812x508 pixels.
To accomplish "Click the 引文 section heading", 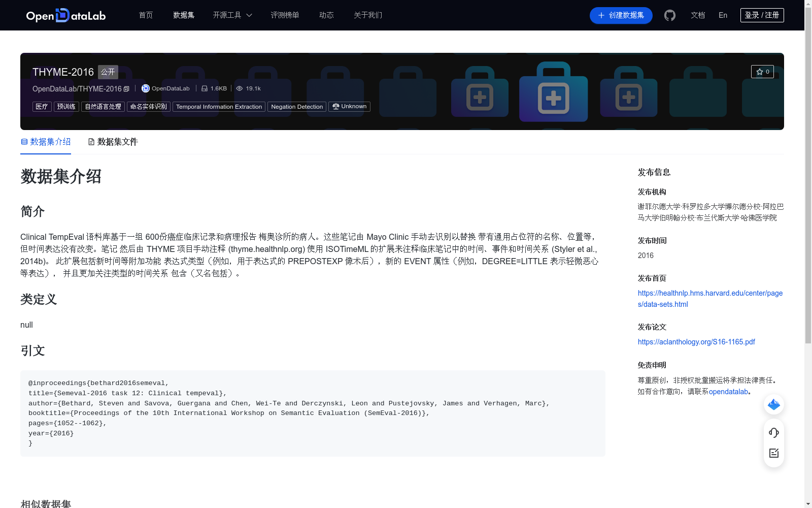I will 32,351.
